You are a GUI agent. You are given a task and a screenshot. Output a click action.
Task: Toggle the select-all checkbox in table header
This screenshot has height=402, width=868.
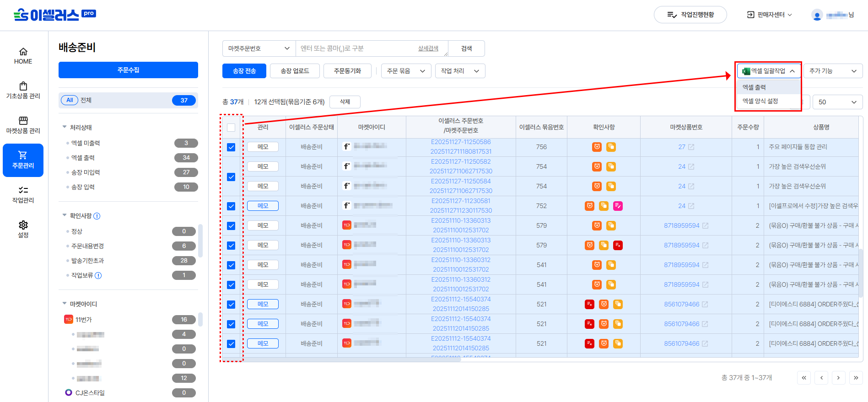pyautogui.click(x=231, y=128)
